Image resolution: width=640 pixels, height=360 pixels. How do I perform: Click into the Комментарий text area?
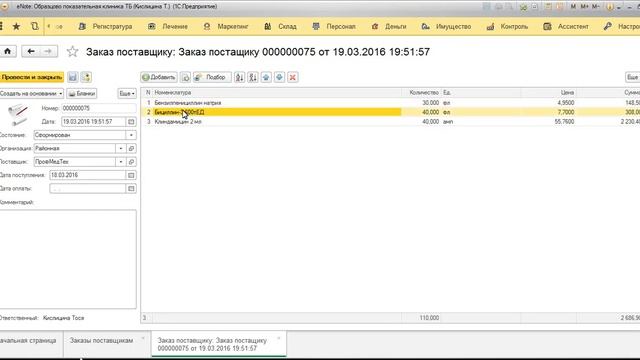click(68, 259)
